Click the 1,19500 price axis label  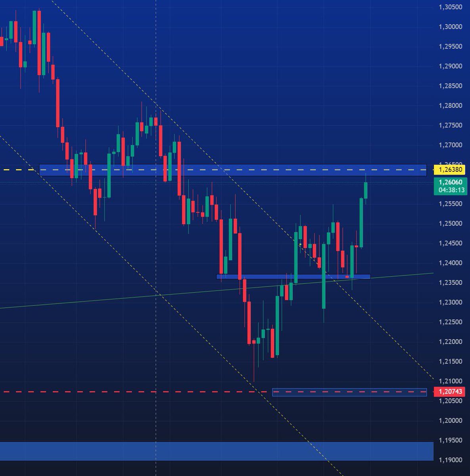(x=450, y=440)
